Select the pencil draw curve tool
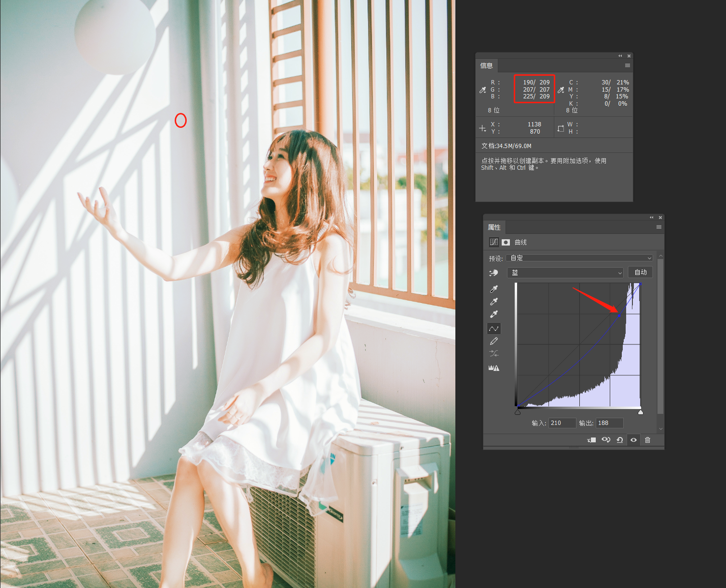The image size is (726, 588). pyautogui.click(x=493, y=341)
